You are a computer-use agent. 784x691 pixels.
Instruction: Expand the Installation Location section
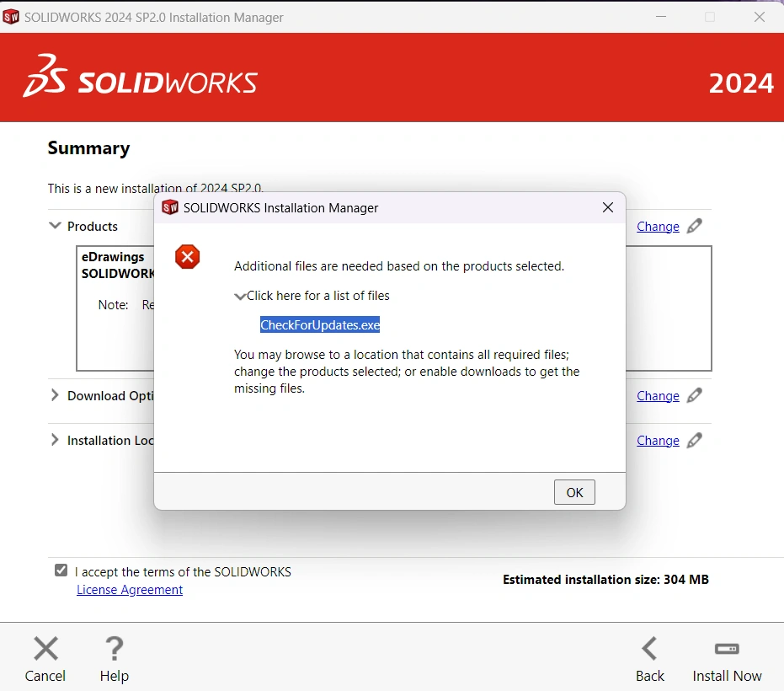pos(55,440)
